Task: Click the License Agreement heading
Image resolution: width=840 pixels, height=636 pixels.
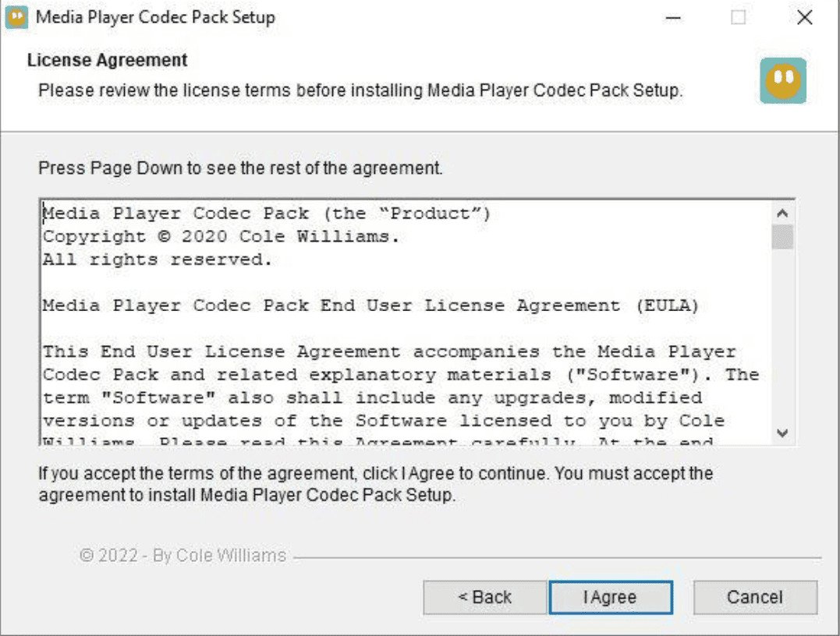Action: click(106, 60)
